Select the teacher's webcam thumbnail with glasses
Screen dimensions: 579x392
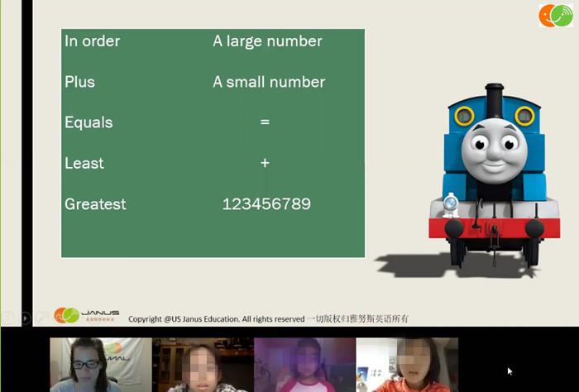tap(101, 365)
